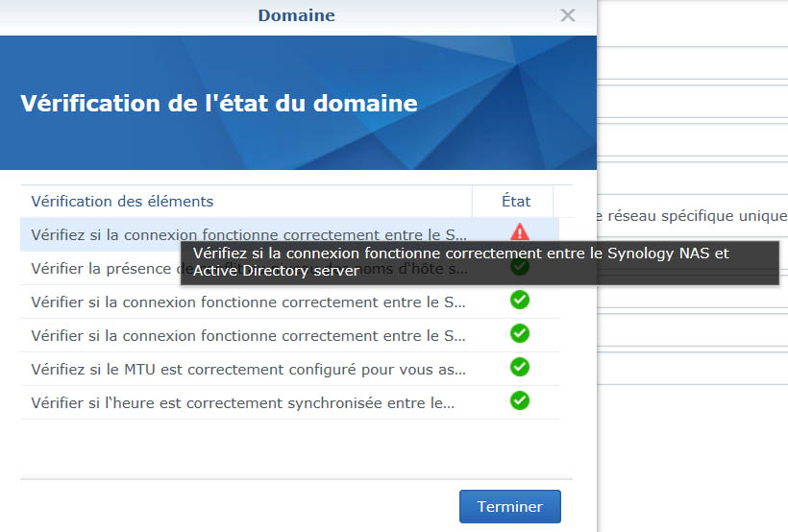Click the green check for the hostname presence row
Viewport: 788px width, 532px height.
520,268
